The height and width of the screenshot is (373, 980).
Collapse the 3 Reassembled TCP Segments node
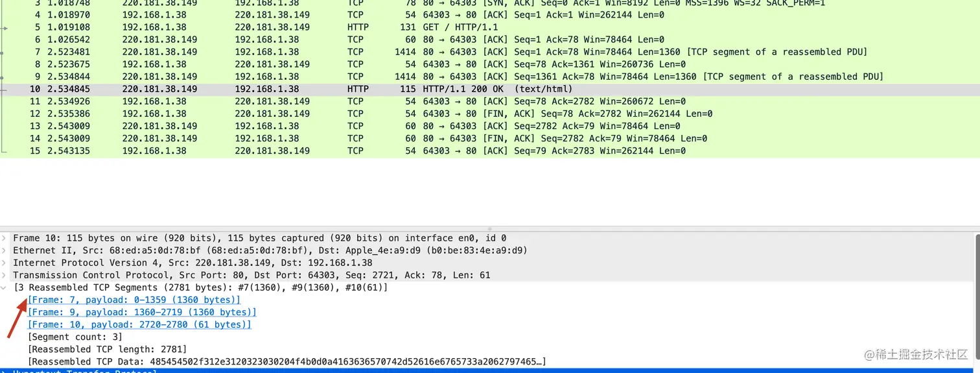coord(5,287)
